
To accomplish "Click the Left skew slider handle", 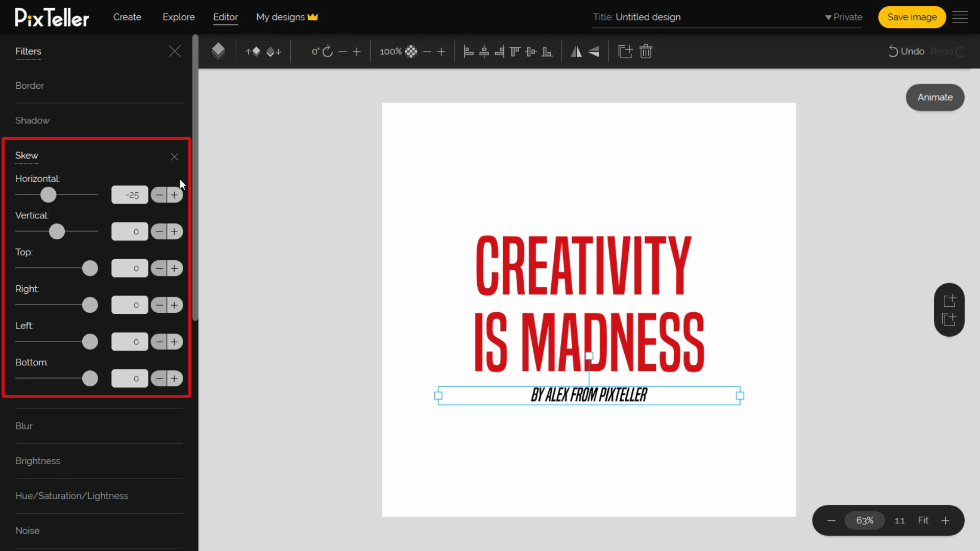I will [x=90, y=342].
